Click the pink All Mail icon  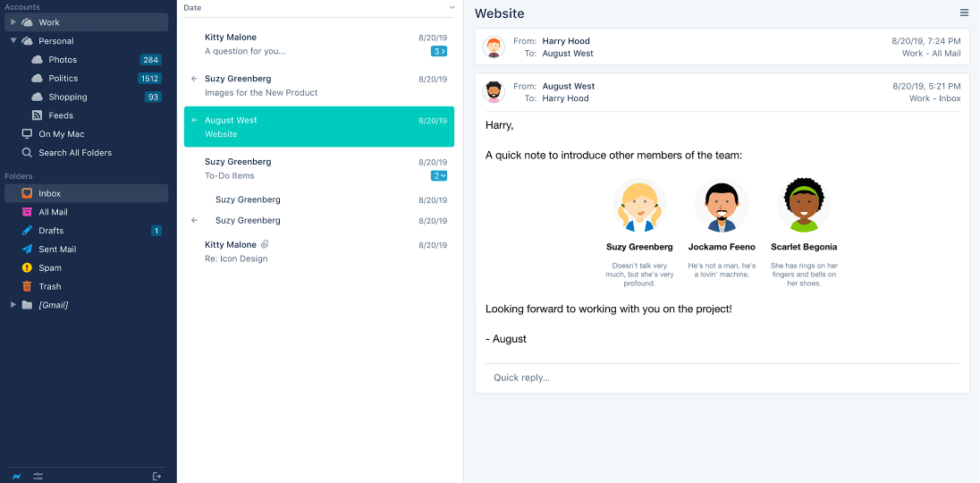(x=27, y=212)
